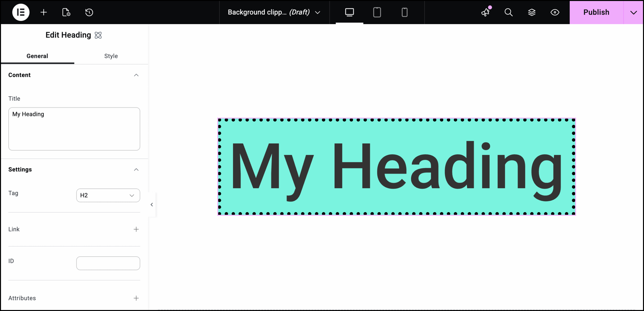Screen dimensions: 644x311
Task: Click the finder search icon
Action: click(508, 12)
